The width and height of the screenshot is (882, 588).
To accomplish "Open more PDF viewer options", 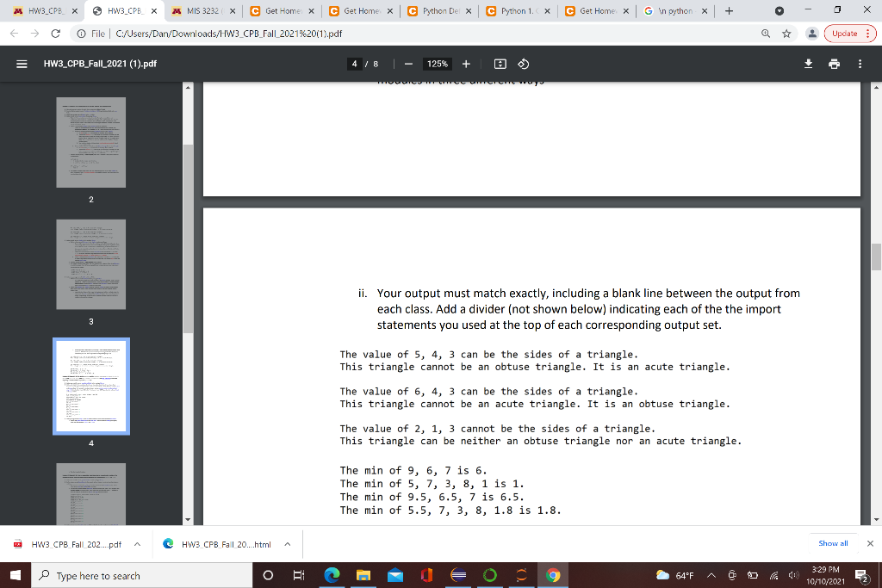I will [x=858, y=63].
